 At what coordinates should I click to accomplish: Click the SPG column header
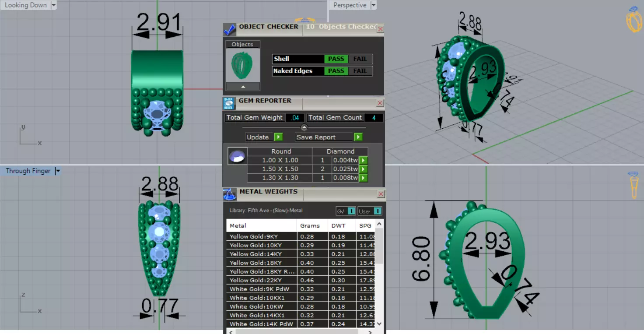pyautogui.click(x=366, y=225)
